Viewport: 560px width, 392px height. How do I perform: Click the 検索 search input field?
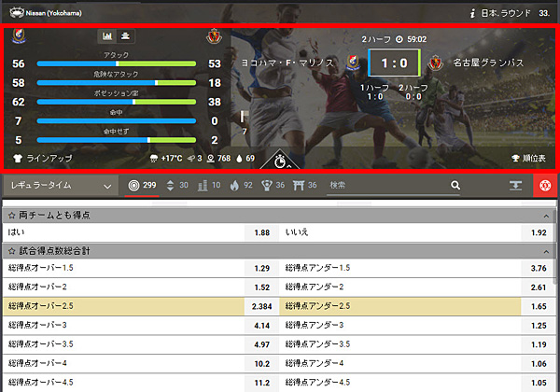pos(387,185)
